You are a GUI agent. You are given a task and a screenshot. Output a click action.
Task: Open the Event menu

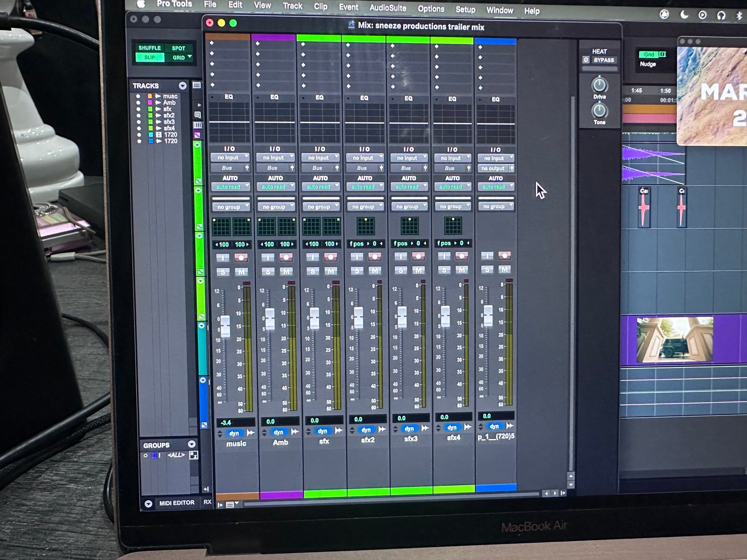349,7
